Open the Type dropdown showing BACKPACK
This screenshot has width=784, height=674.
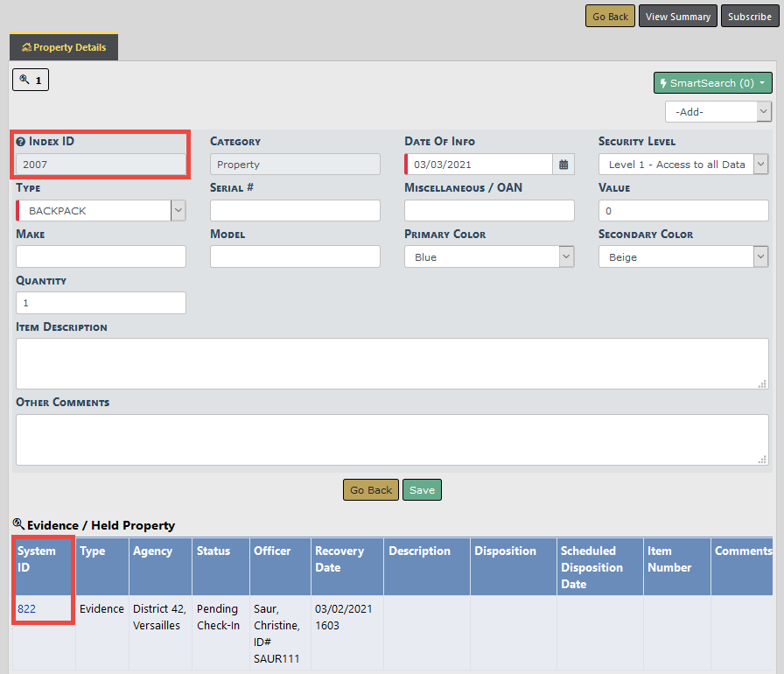101,211
